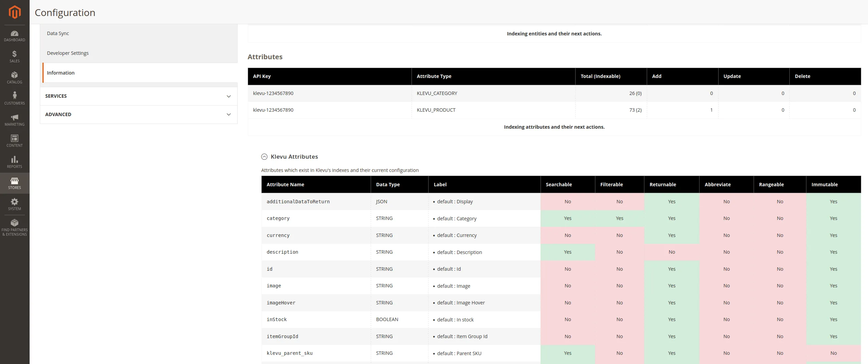Click the 'default : Item Group Id' label
Image resolution: width=868 pixels, height=364 pixels.
pos(462,336)
